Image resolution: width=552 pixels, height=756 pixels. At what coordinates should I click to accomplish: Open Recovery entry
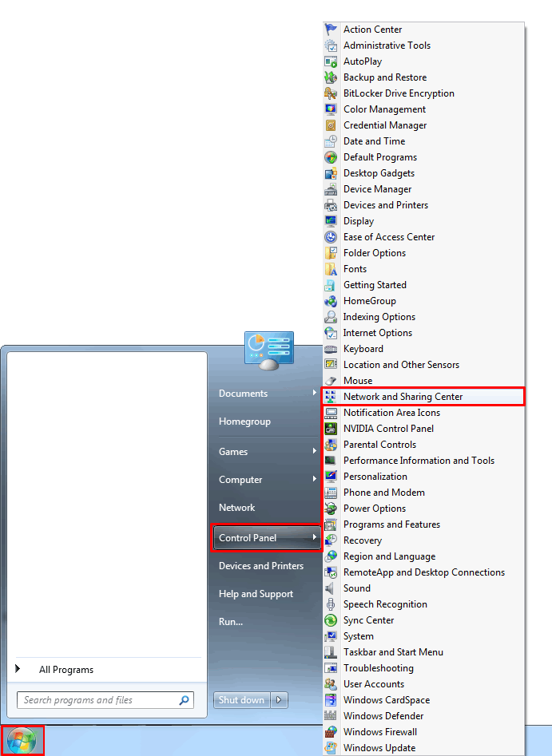click(x=423, y=540)
